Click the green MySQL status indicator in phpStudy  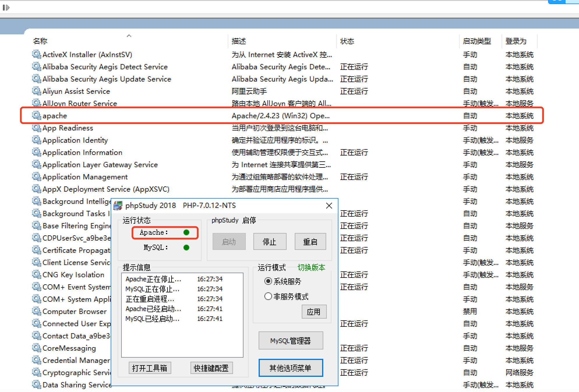point(186,248)
